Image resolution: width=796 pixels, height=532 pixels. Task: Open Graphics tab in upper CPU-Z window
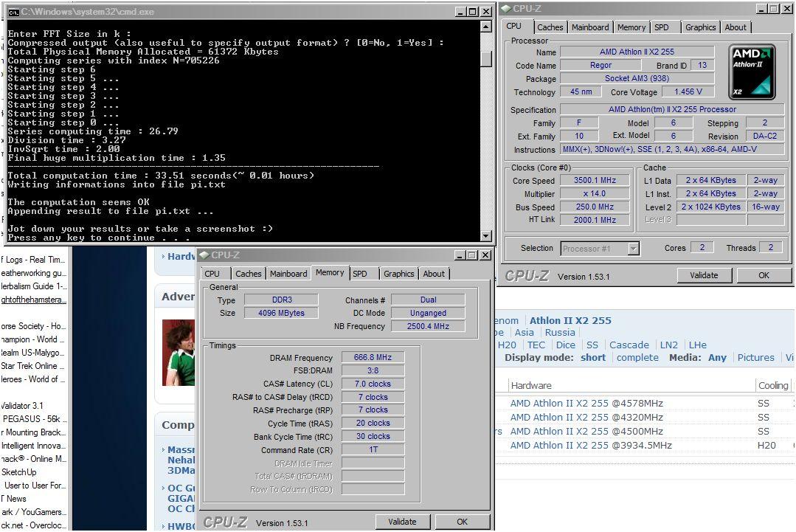coord(701,27)
